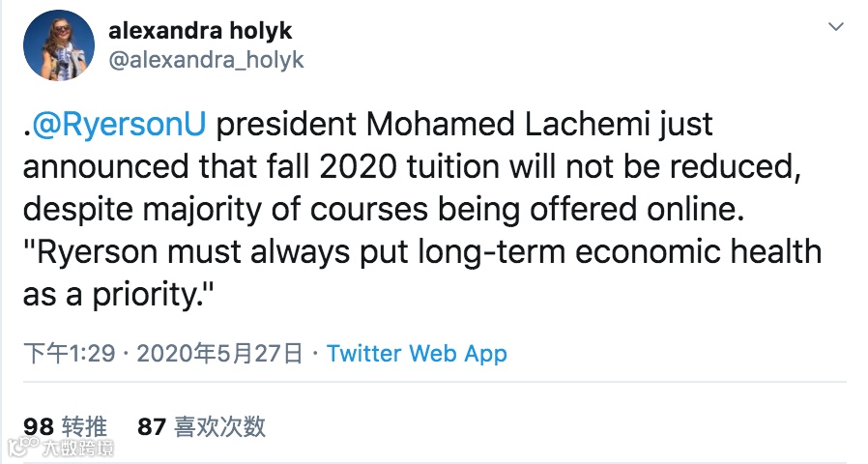
Task: Click the 2020年5月27日 tweet date
Action: point(219,354)
